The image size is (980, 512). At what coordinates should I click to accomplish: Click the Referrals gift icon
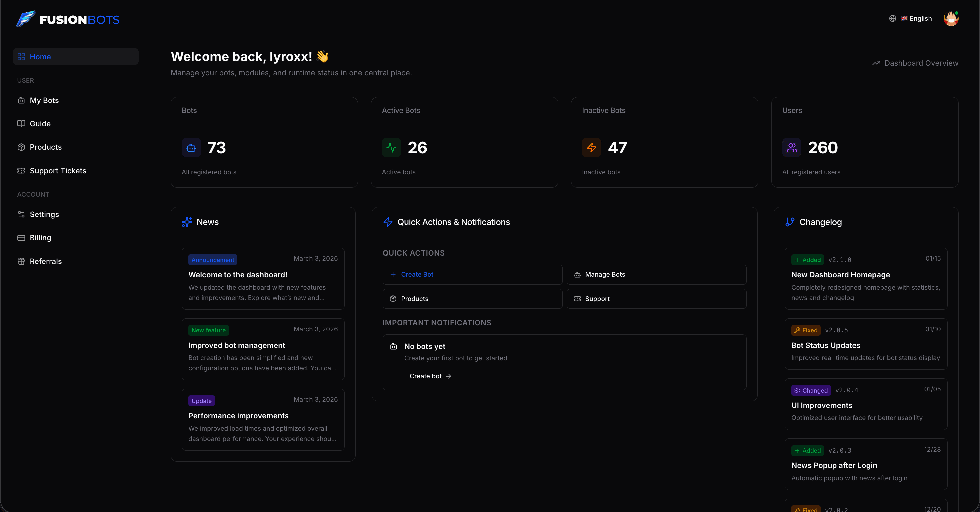(22, 261)
